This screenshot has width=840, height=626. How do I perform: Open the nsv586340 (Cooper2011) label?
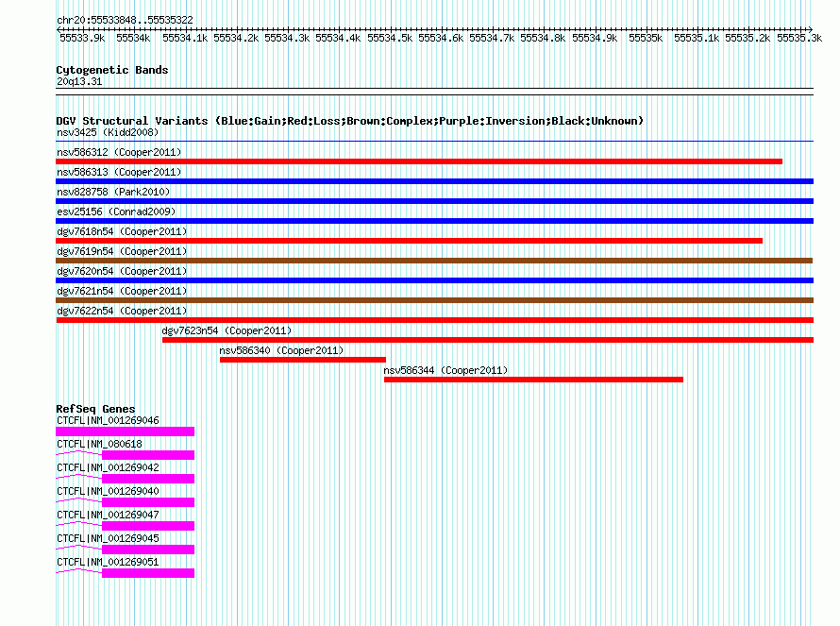281,350
